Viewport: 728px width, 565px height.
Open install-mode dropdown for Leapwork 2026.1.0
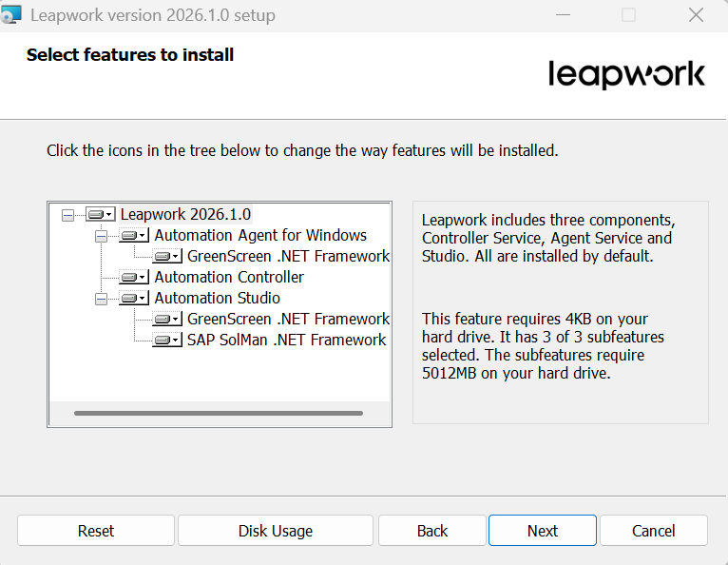click(101, 214)
